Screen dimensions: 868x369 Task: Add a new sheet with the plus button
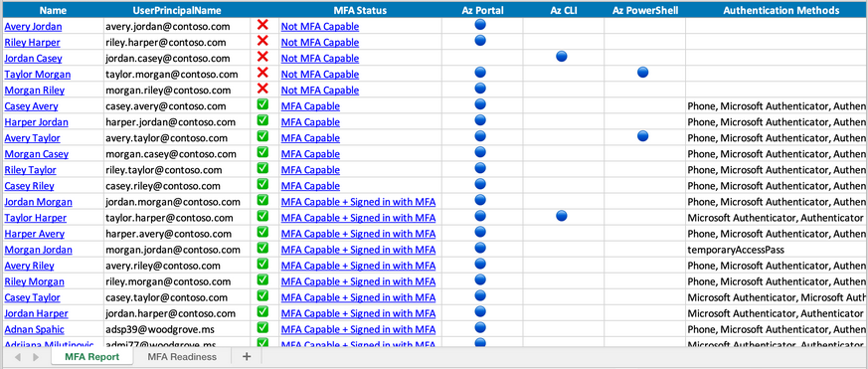[x=247, y=357]
